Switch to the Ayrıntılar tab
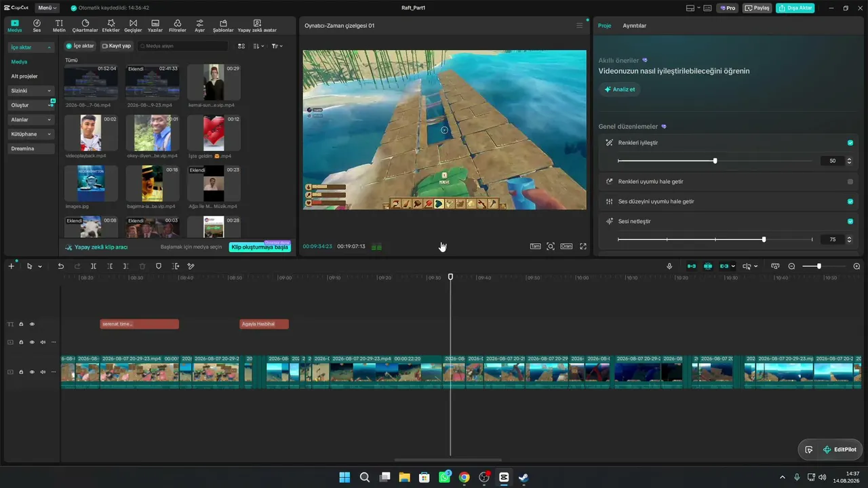The width and height of the screenshot is (868, 488). tap(634, 26)
